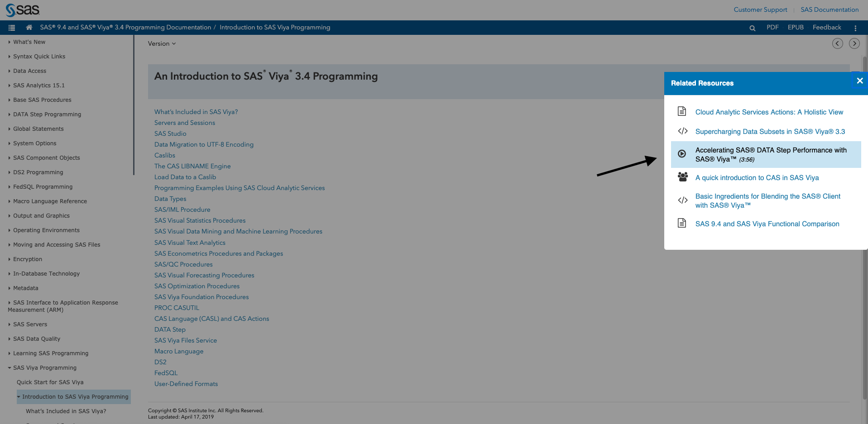Click document icon beside Cloud Analytic Services Actions
Image resolution: width=868 pixels, height=424 pixels.
[682, 111]
